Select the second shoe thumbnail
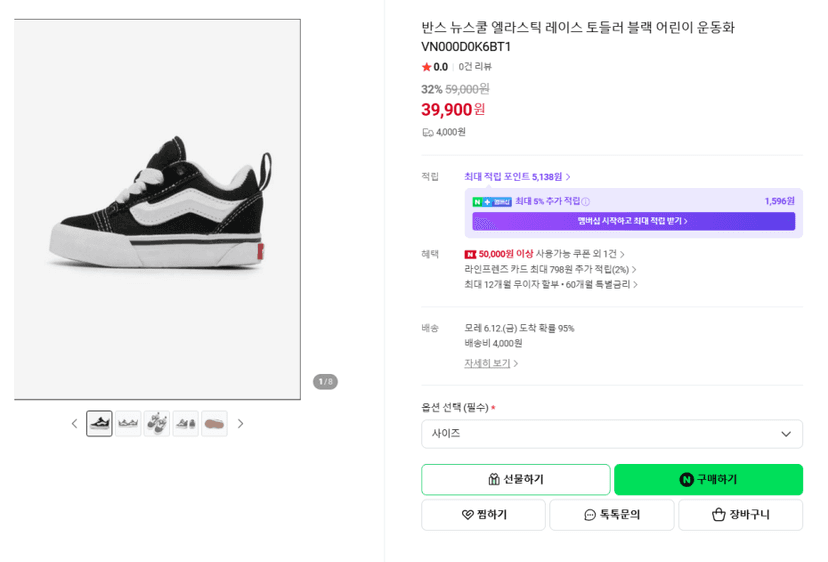828x562 pixels. [x=128, y=424]
